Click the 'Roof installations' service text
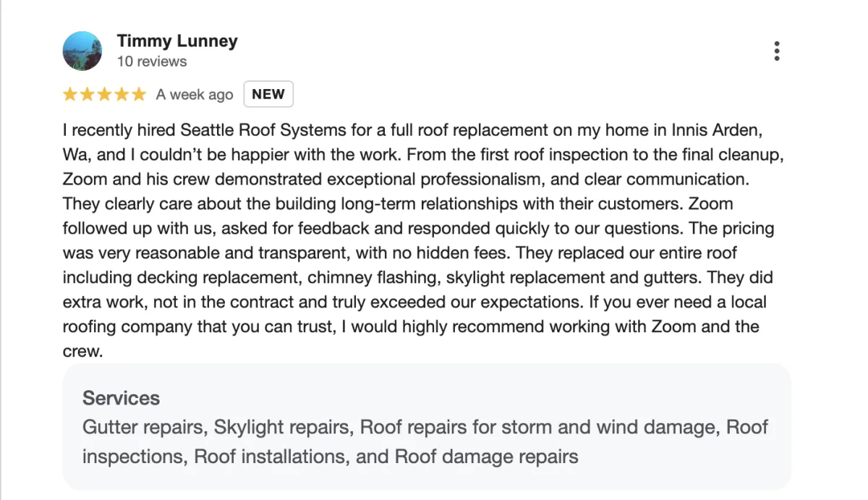Viewport: 868px width, 500px height. 290,457
